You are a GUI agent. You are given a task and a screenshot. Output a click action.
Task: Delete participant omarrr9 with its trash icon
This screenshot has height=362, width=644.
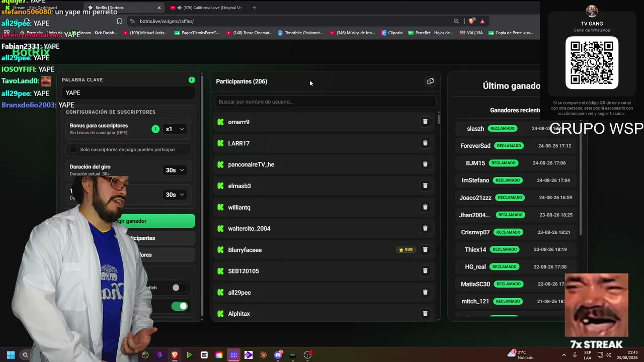coord(425,122)
